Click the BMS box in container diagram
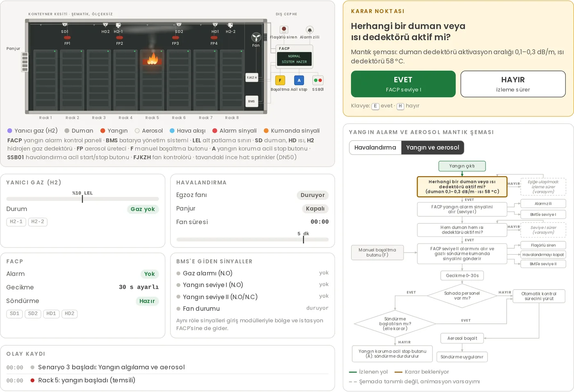The height and width of the screenshot is (392, 574). click(x=252, y=101)
